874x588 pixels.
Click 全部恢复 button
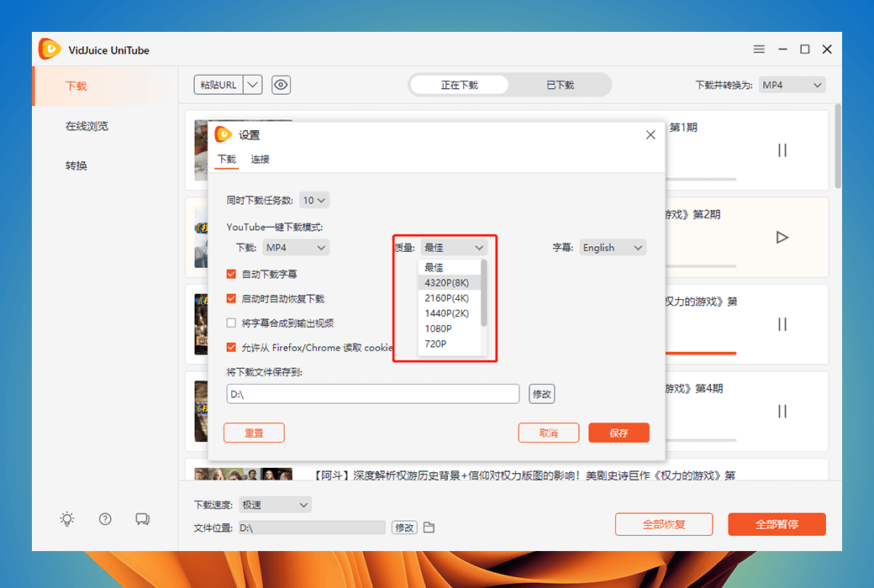(664, 524)
